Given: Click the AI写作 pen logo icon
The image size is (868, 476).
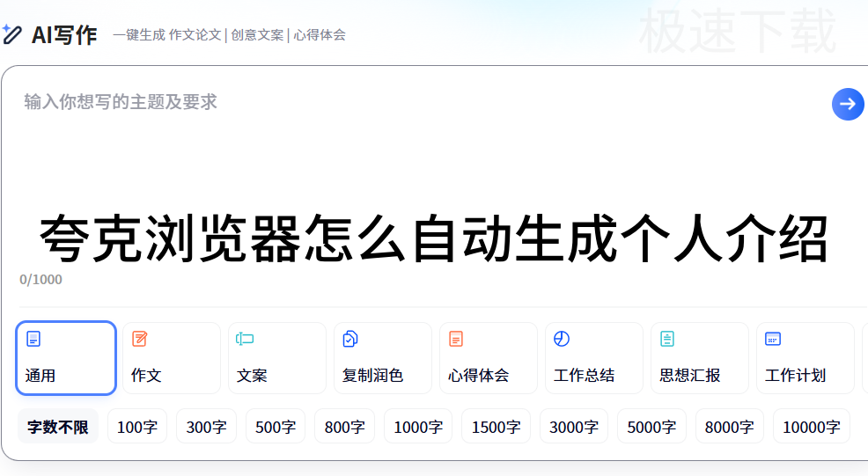Looking at the screenshot, I should click(11, 34).
